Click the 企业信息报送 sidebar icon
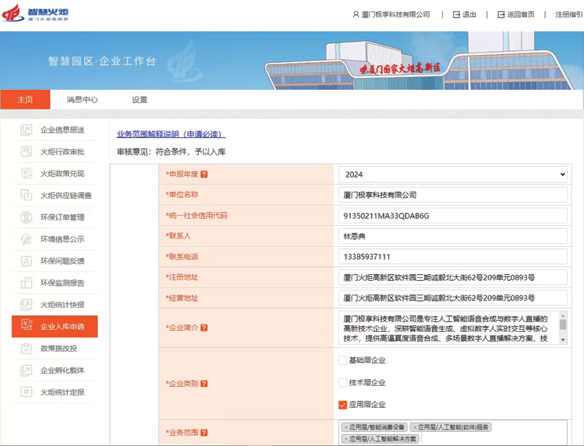Viewport: 584px width, 446px height. tap(26, 130)
